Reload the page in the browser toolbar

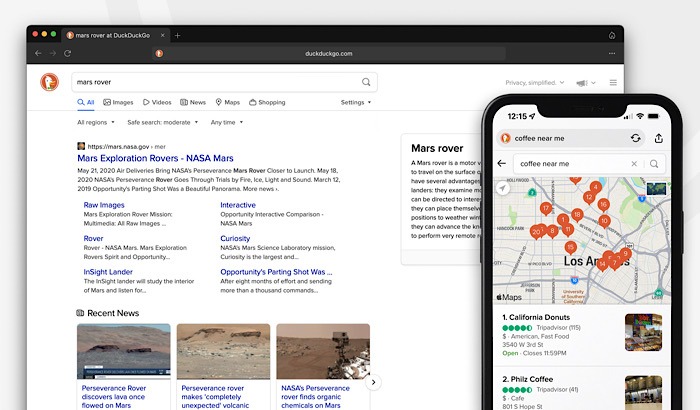pos(67,53)
